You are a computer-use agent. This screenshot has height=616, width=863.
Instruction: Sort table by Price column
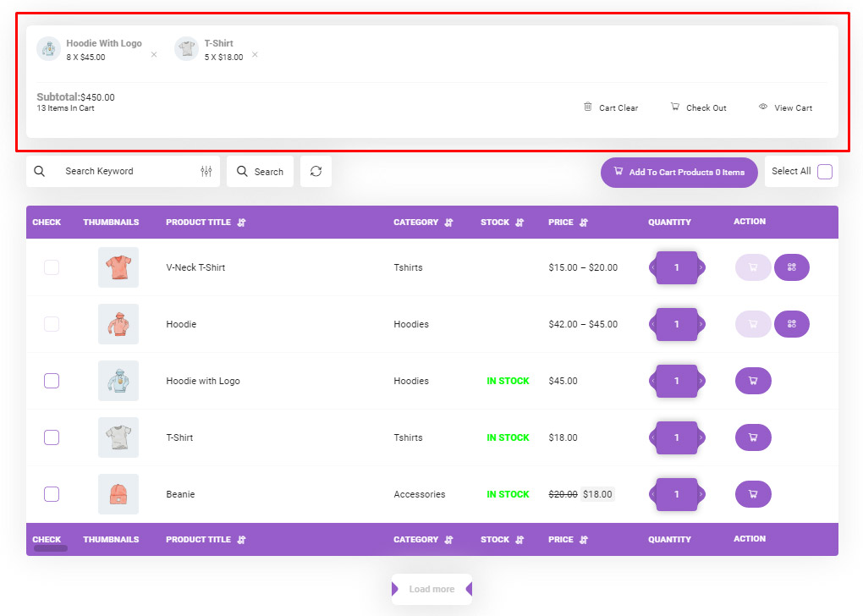pos(584,223)
